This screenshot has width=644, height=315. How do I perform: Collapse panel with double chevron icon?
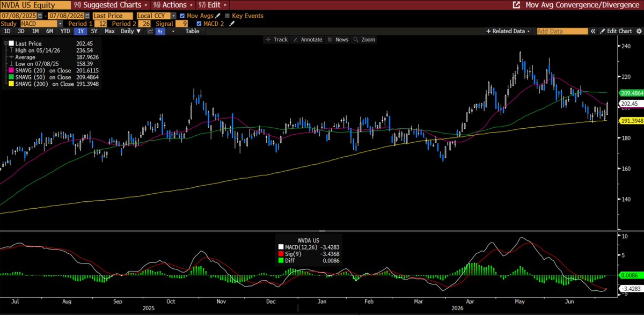click(593, 31)
